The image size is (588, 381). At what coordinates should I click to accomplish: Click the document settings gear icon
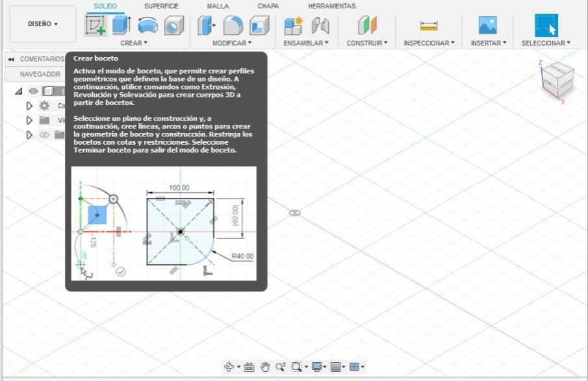[x=44, y=106]
